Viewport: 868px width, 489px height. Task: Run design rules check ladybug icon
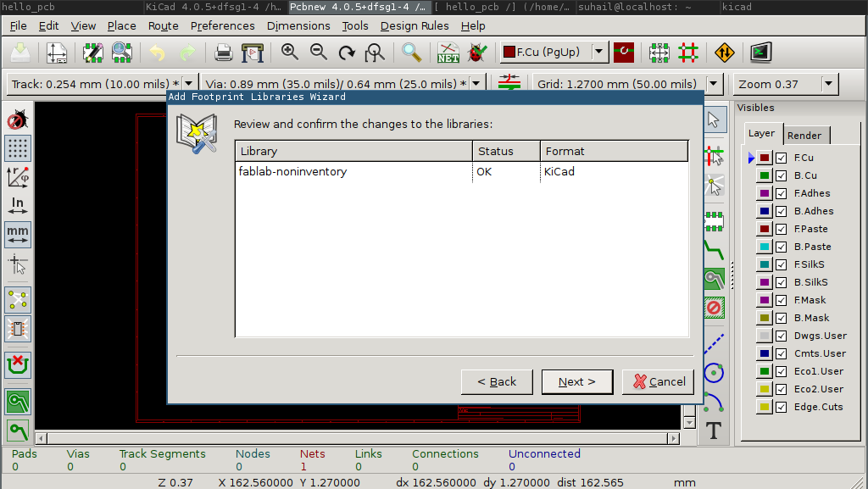coord(476,53)
